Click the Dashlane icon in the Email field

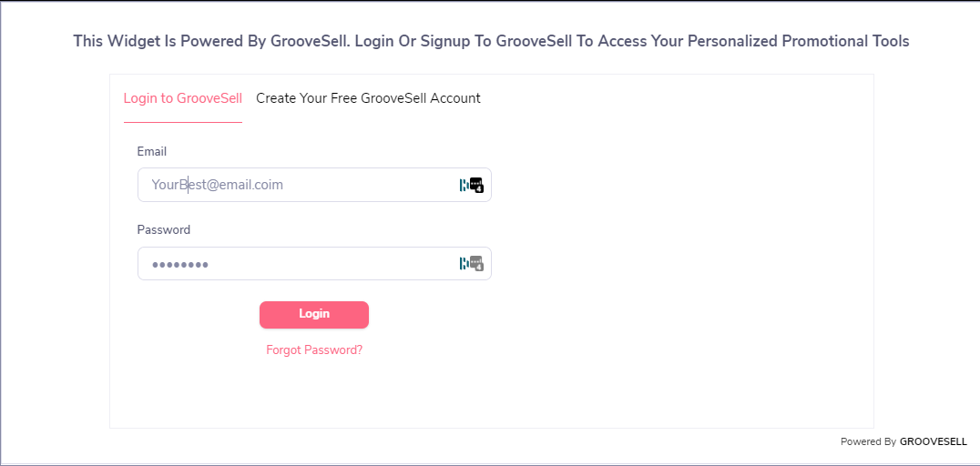464,185
